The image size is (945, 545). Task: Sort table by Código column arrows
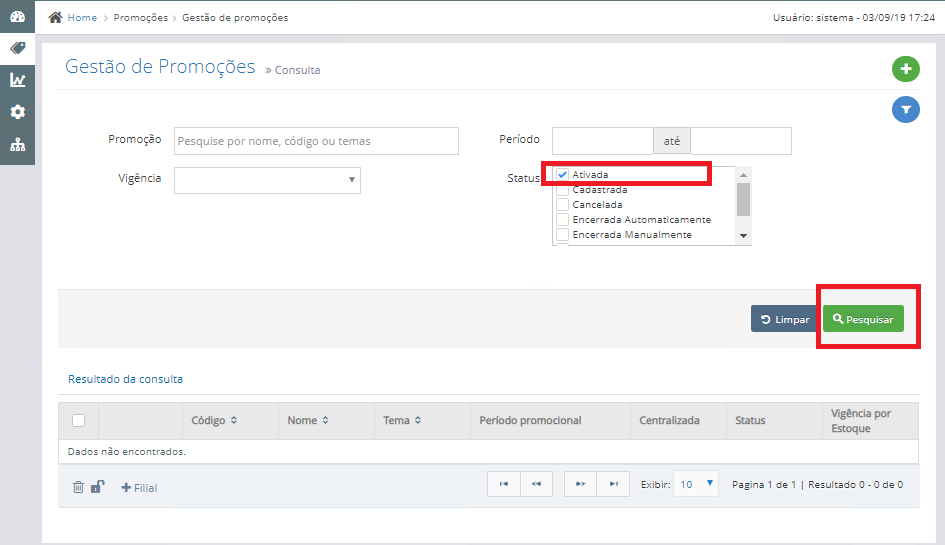pyautogui.click(x=234, y=420)
